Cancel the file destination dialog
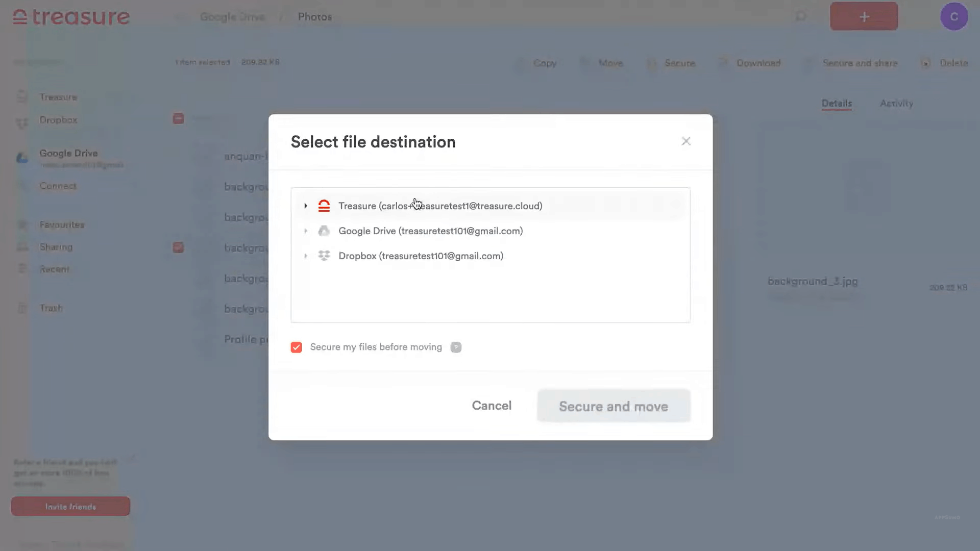Viewport: 980px width, 551px height. click(x=492, y=406)
